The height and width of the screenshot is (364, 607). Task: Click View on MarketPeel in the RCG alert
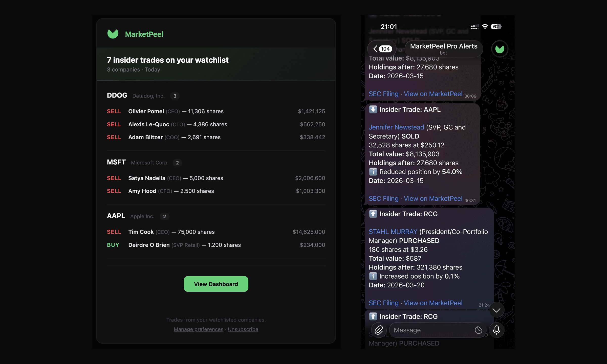pos(433,303)
